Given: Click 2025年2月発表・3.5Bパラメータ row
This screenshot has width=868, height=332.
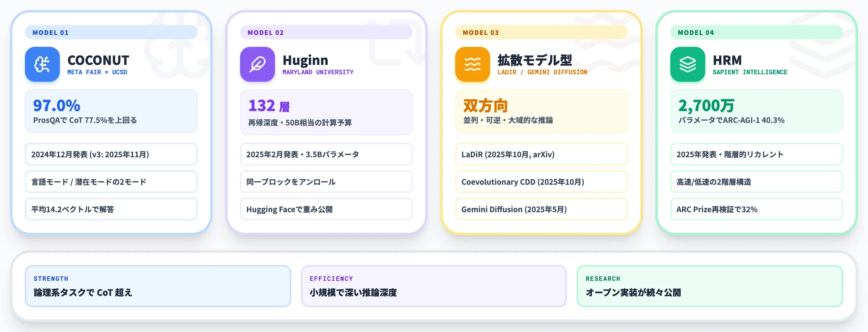Looking at the screenshot, I should 326,154.
